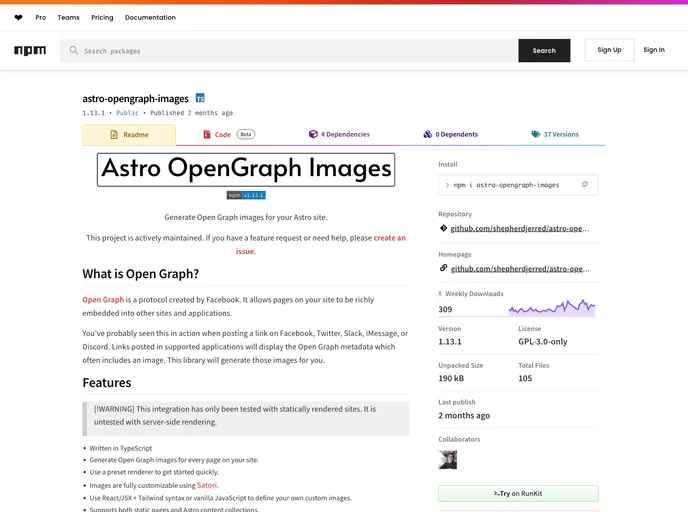This screenshot has width=688, height=512.
Task: Copy the npm install command
Action: [584, 185]
